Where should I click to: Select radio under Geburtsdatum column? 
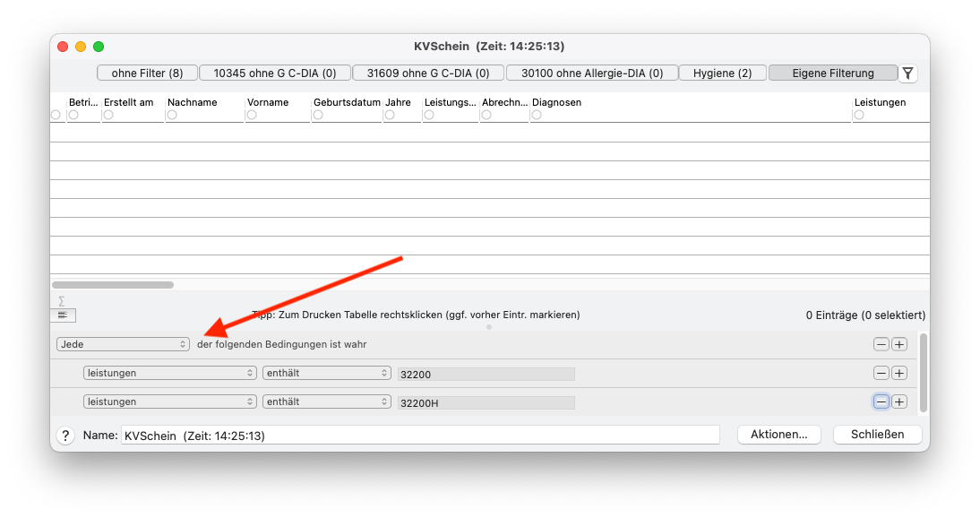click(x=318, y=115)
